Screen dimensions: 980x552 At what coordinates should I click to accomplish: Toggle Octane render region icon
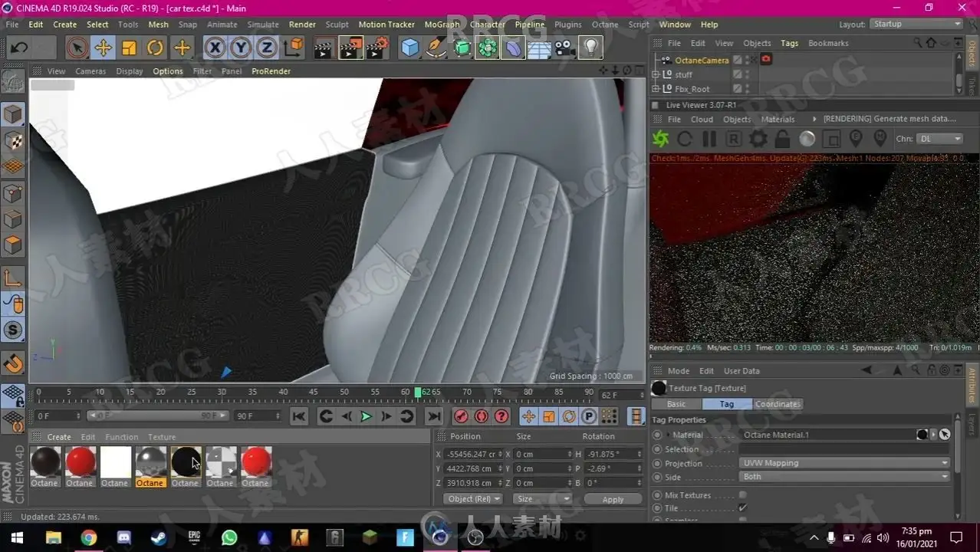(x=832, y=139)
